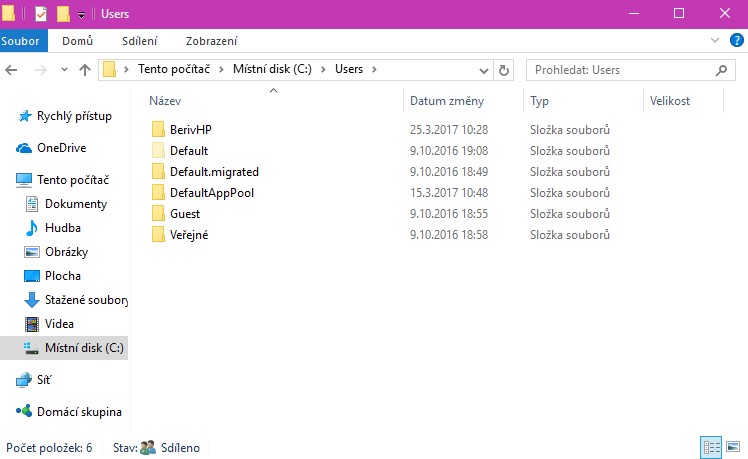Switch to large thumbnails view in status bar
This screenshot has height=459, width=748.
coord(733,447)
